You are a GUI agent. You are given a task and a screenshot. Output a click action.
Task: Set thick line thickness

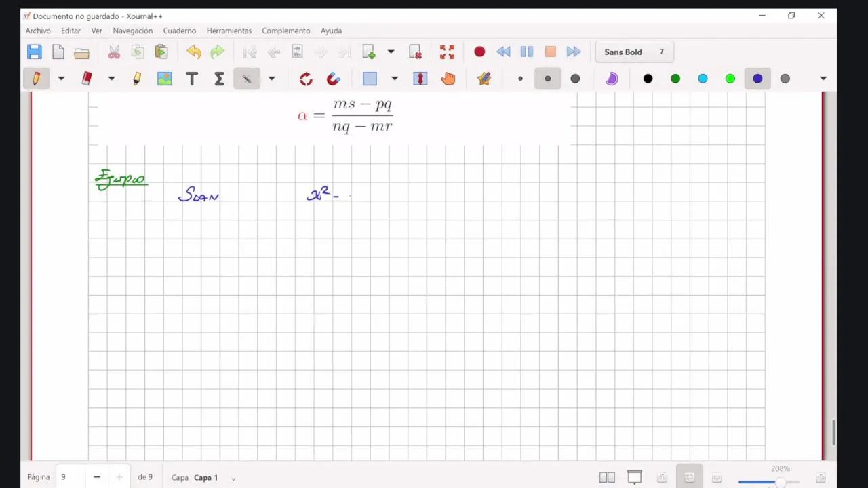(575, 79)
